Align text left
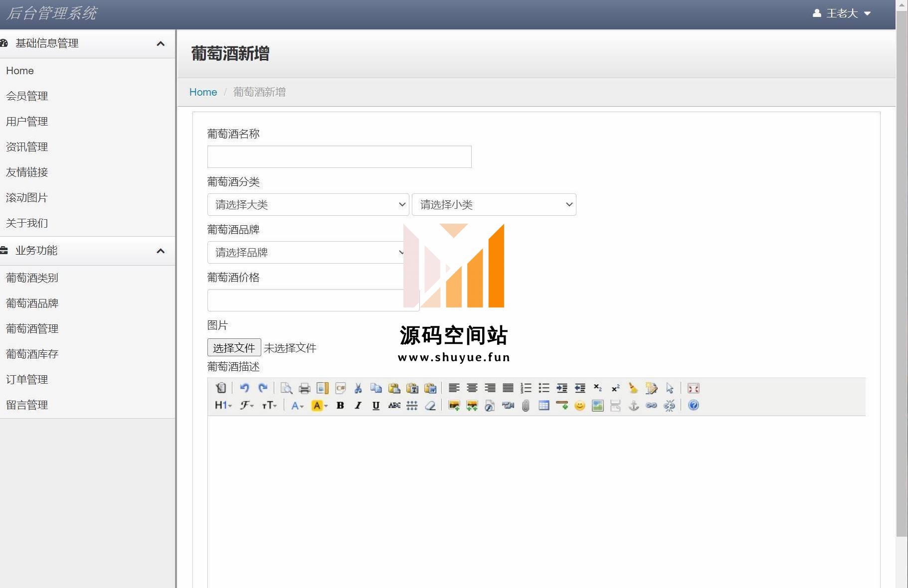This screenshot has width=908, height=588. click(454, 388)
